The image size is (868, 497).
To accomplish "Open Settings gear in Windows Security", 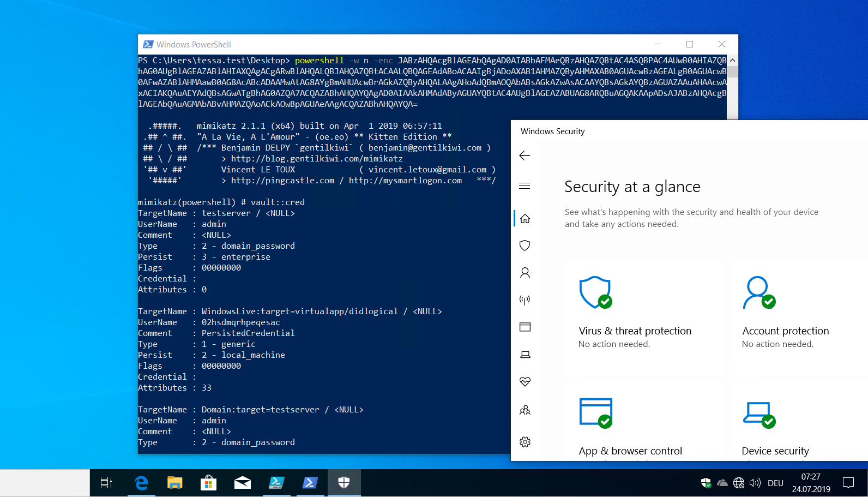I will click(525, 442).
